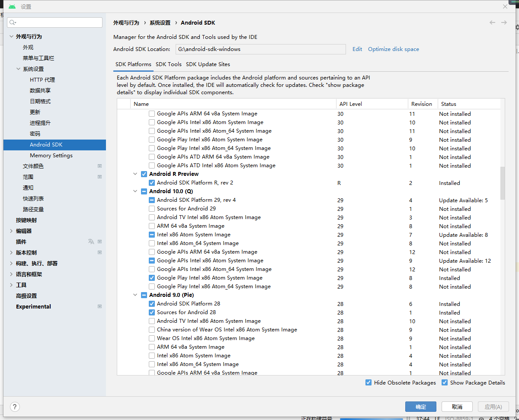
Task: Click the panel icon next to 范围
Action: point(99,177)
